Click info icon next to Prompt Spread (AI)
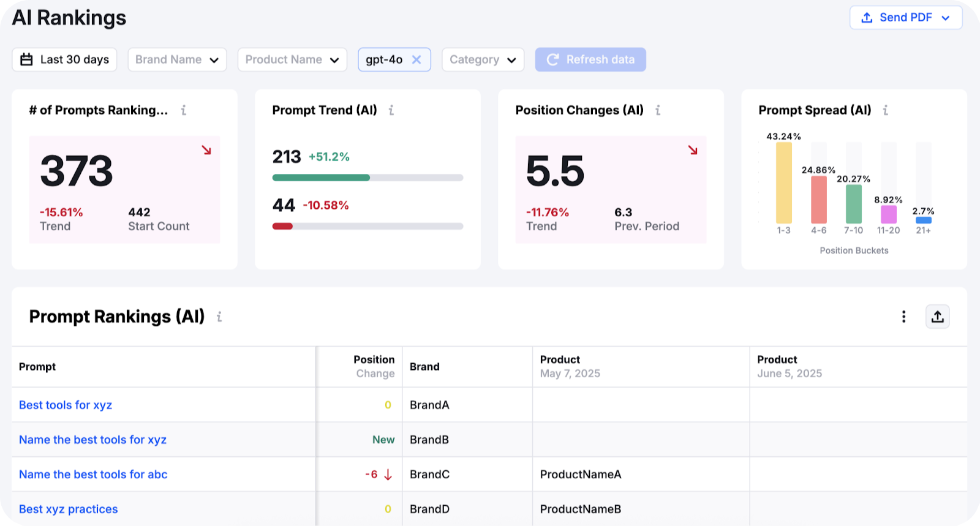The height and width of the screenshot is (526, 980). coord(885,110)
